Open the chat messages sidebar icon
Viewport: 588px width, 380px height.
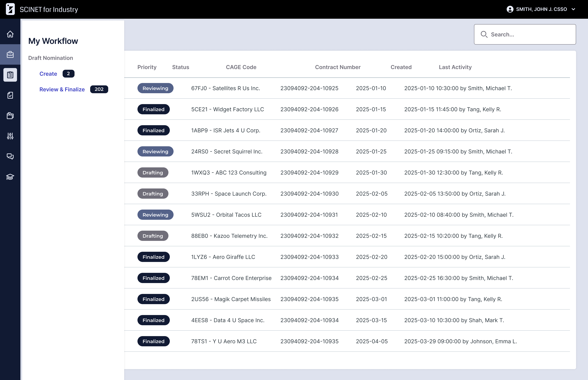(x=10, y=156)
